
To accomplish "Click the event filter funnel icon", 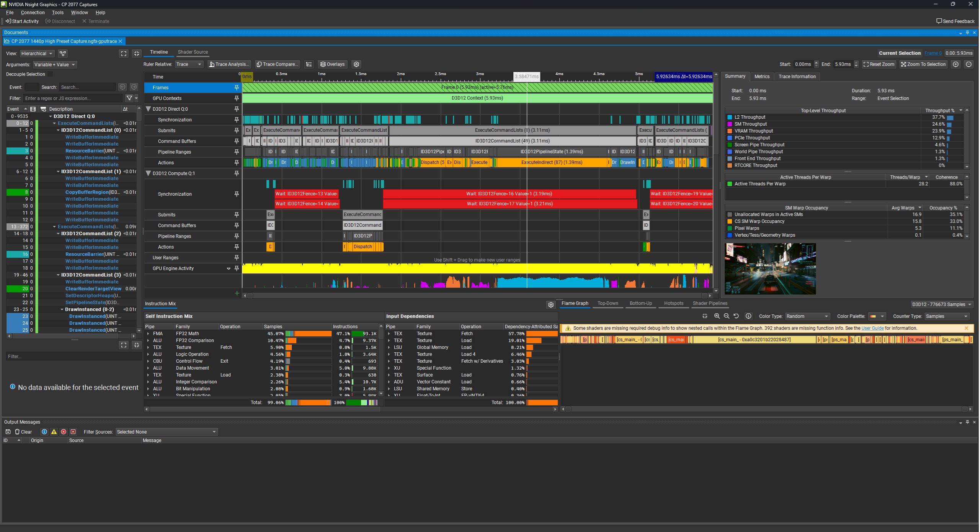I will click(129, 98).
